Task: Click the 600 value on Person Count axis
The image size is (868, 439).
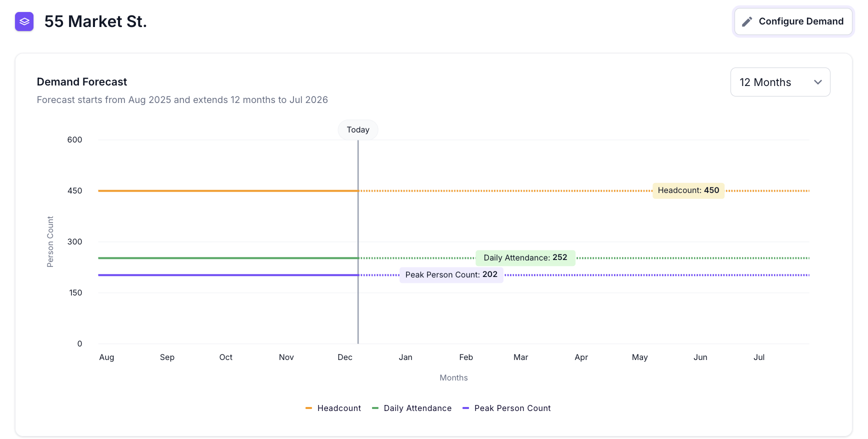Action: (x=74, y=140)
